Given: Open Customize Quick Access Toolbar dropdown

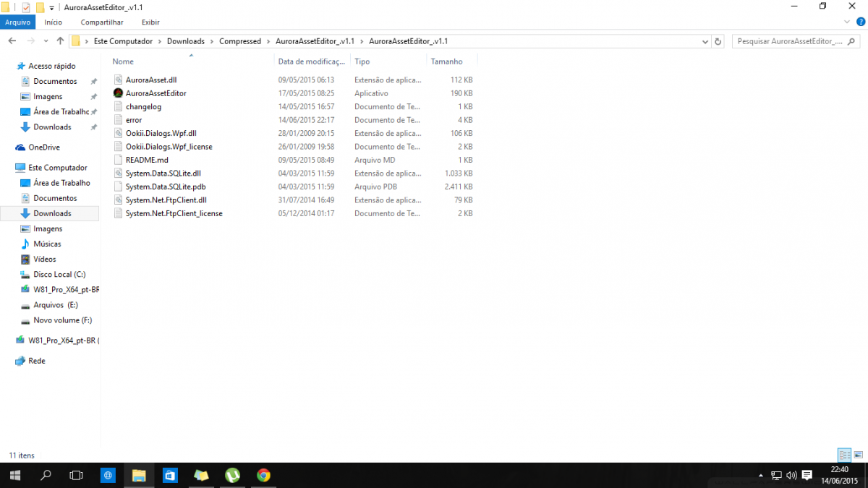Looking at the screenshot, I should point(51,8).
